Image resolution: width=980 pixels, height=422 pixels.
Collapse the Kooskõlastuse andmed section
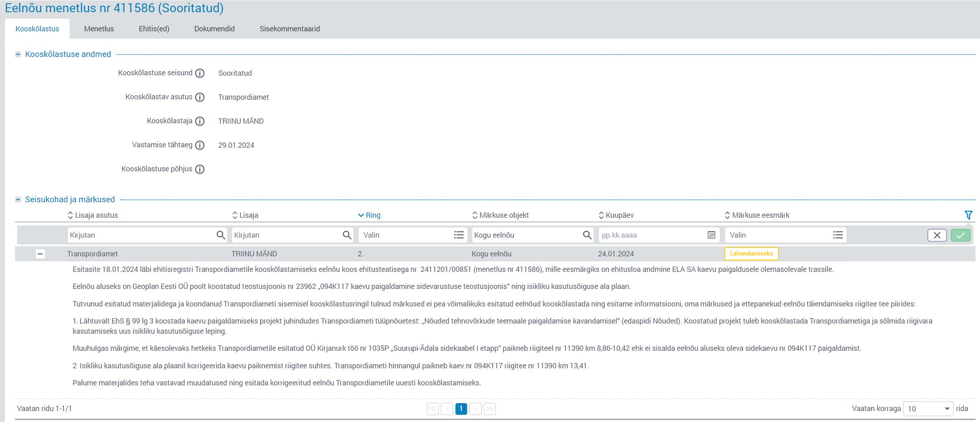(x=18, y=55)
